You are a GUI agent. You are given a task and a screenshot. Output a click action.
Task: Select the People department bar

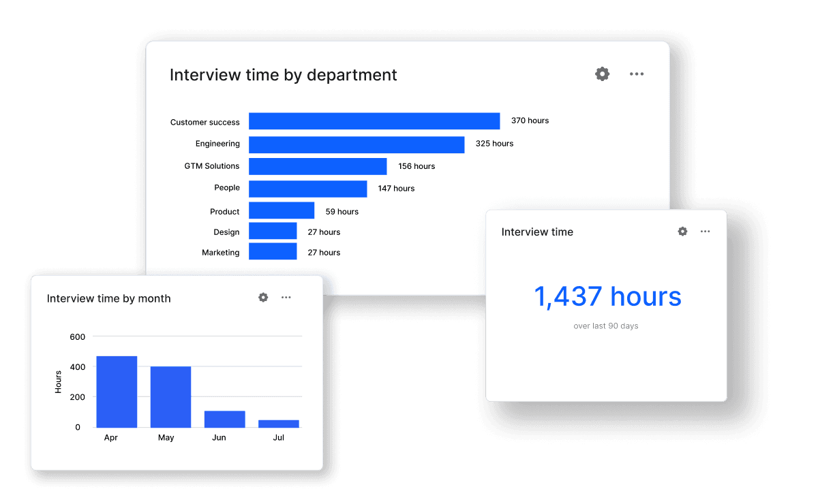coord(307,189)
